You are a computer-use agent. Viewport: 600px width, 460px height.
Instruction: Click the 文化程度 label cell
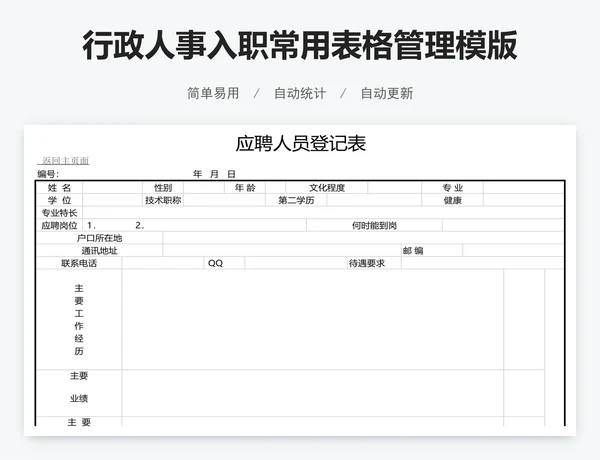(326, 187)
